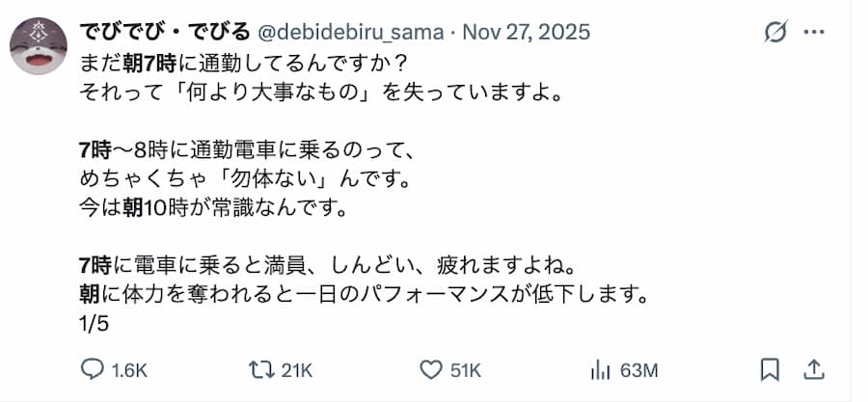Click the 63M view count
This screenshot has height=402, width=868.
(x=637, y=370)
